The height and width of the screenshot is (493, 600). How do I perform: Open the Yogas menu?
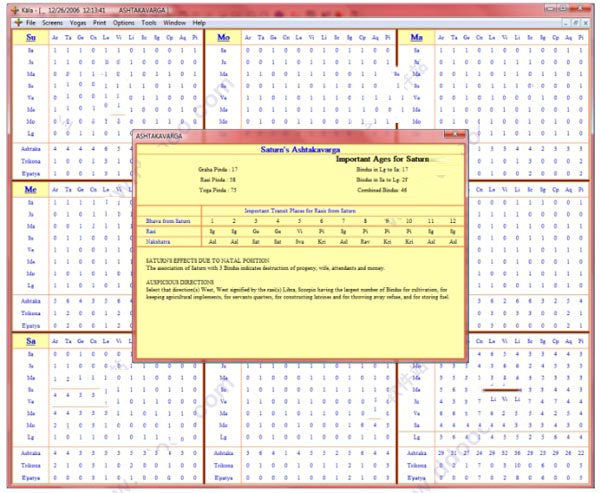(78, 23)
